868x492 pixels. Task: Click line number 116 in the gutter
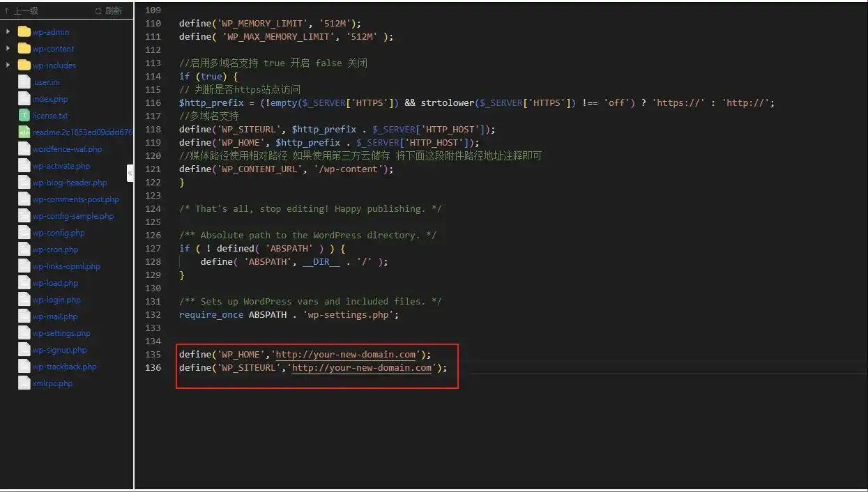pyautogui.click(x=153, y=103)
